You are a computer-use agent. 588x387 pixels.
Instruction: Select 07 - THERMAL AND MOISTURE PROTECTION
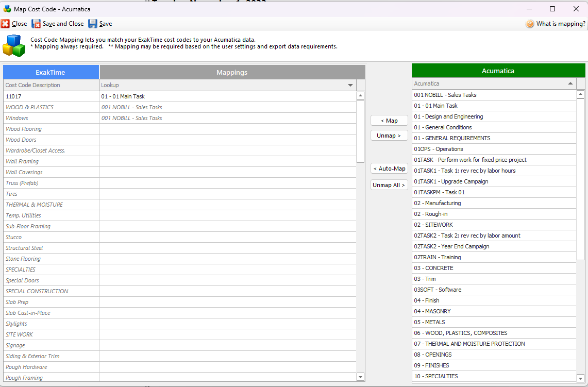coord(494,344)
